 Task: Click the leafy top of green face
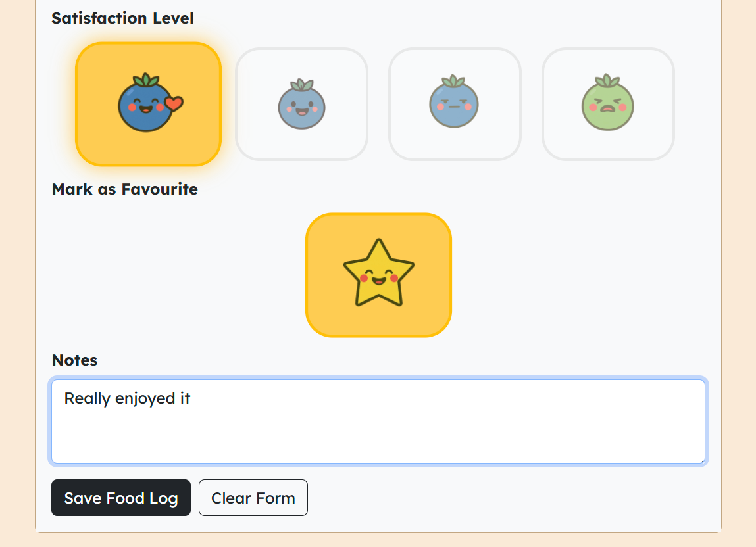(607, 80)
